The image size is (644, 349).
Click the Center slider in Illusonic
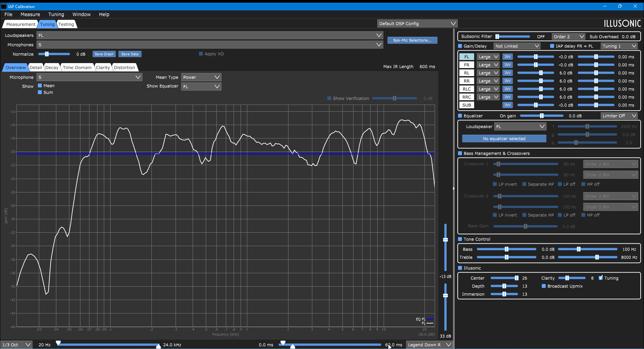click(505, 278)
